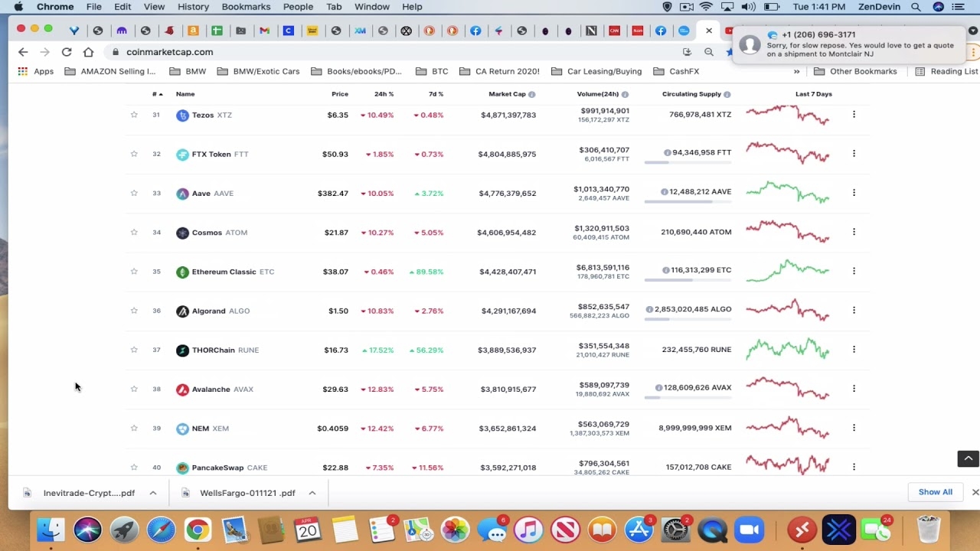This screenshot has height=551, width=980.
Task: Sort table by Market Cap header
Action: [507, 94]
